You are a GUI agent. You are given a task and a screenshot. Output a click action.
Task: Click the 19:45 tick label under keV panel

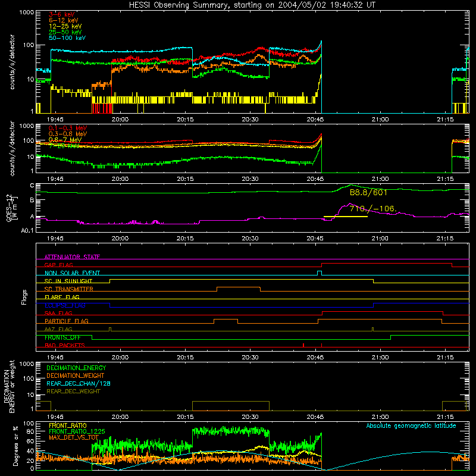click(55, 120)
